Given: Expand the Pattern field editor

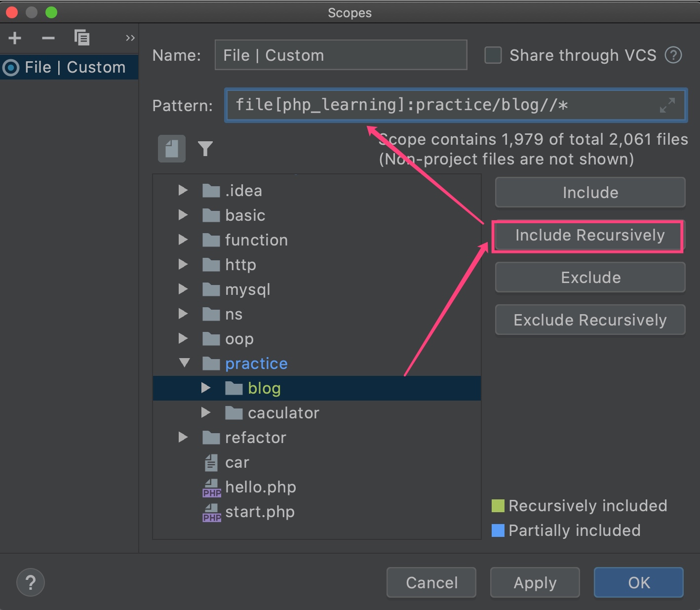Looking at the screenshot, I should pos(667,105).
